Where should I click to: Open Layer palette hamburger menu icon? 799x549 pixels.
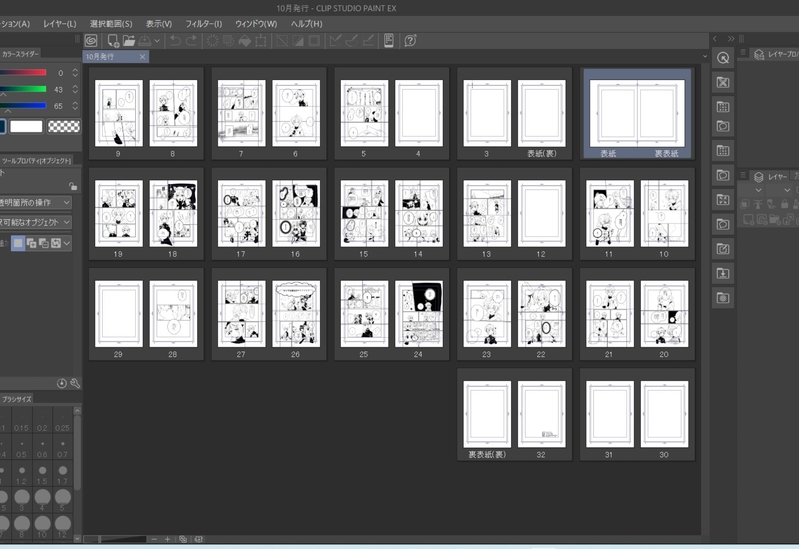tap(743, 175)
